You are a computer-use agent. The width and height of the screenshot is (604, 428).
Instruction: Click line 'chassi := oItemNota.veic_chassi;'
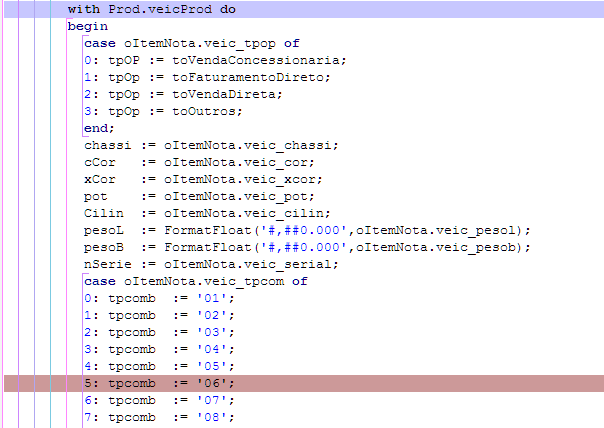[x=211, y=145]
